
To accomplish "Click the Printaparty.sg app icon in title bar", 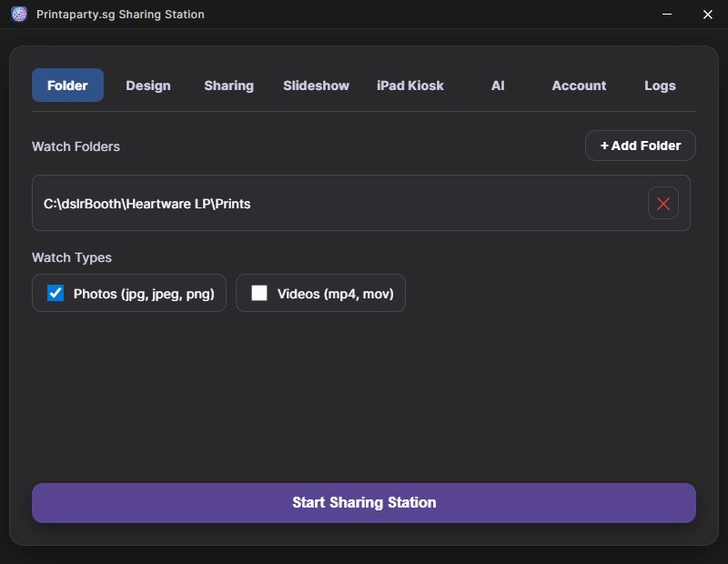I will (19, 15).
